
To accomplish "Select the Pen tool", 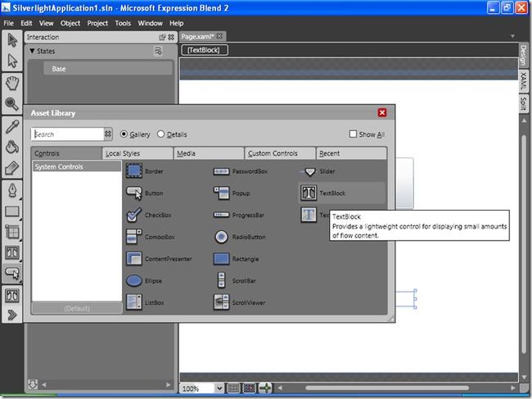I will pos(12,191).
